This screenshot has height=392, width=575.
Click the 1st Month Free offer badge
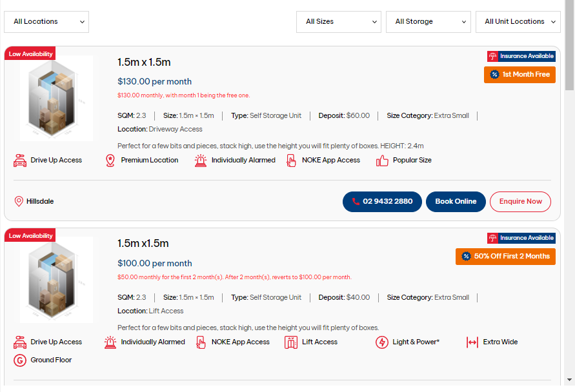(x=520, y=75)
